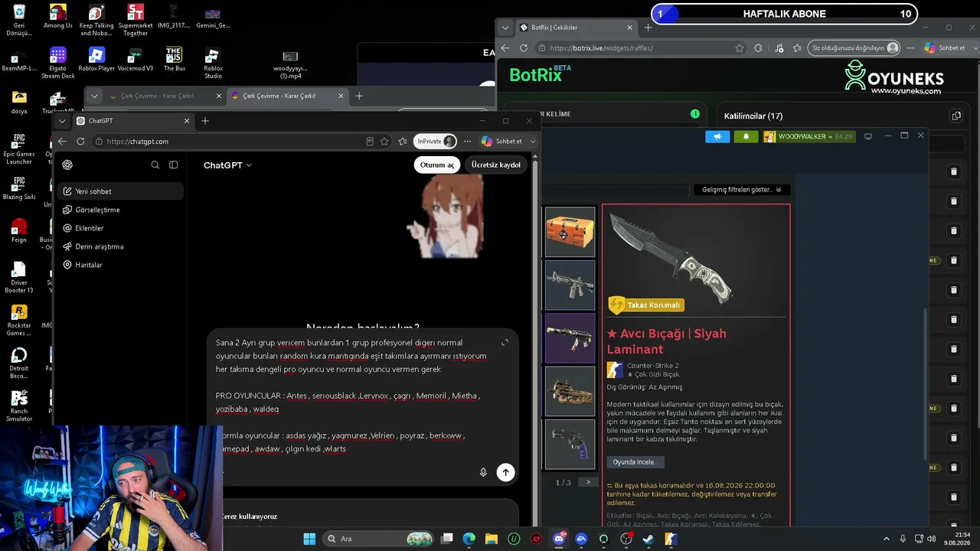Add the ChatGPT page to favorites with star

(384, 142)
